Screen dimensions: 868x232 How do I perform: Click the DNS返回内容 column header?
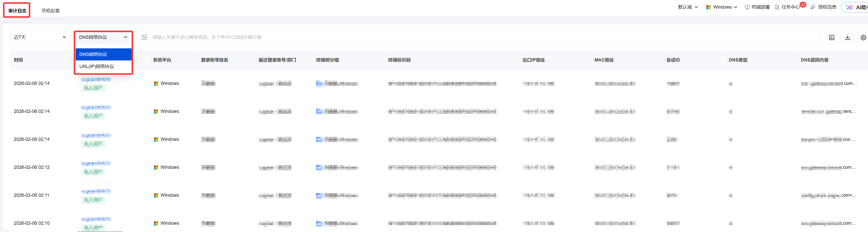coord(814,60)
